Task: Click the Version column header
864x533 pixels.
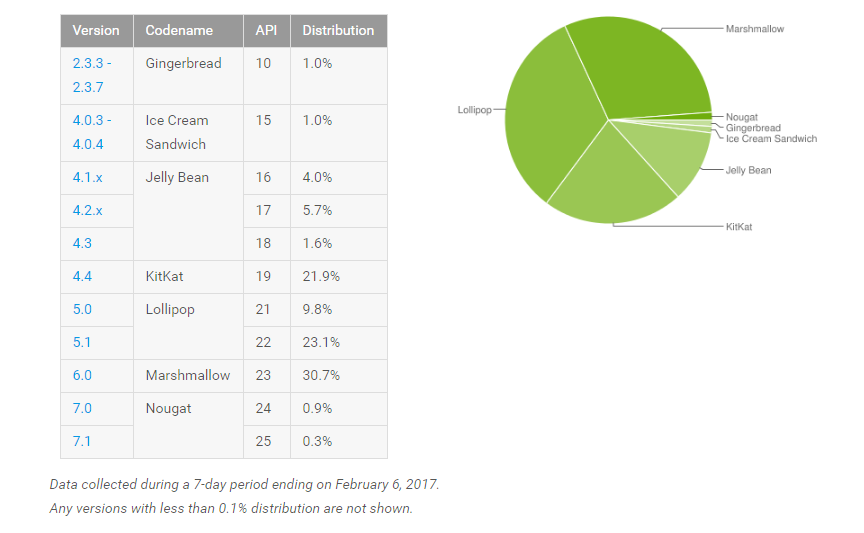Action: 96,30
